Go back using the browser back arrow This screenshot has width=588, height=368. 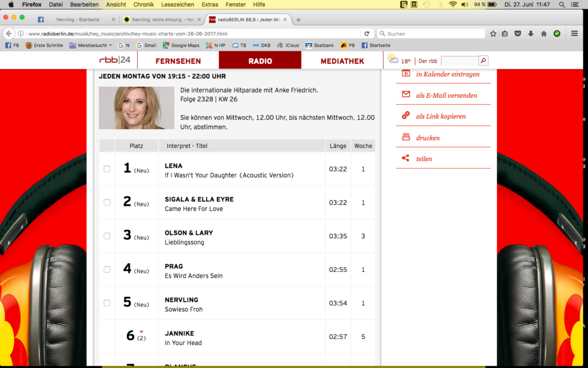tap(9, 33)
